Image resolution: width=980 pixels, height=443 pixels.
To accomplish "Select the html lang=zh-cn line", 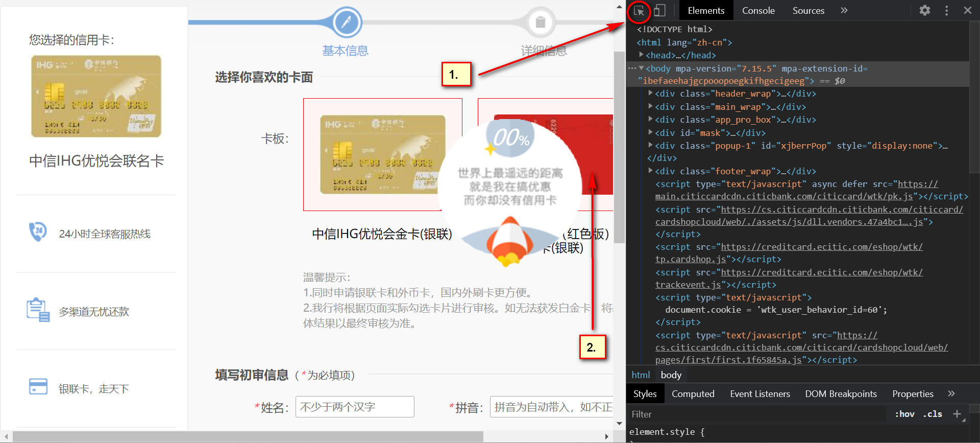I will point(684,42).
